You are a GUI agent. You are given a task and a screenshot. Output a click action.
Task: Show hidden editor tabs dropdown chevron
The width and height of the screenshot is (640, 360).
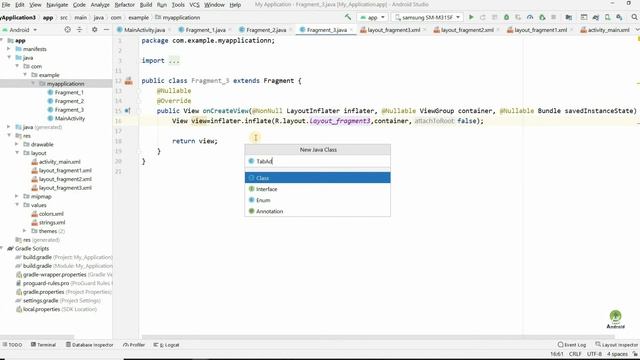click(637, 30)
